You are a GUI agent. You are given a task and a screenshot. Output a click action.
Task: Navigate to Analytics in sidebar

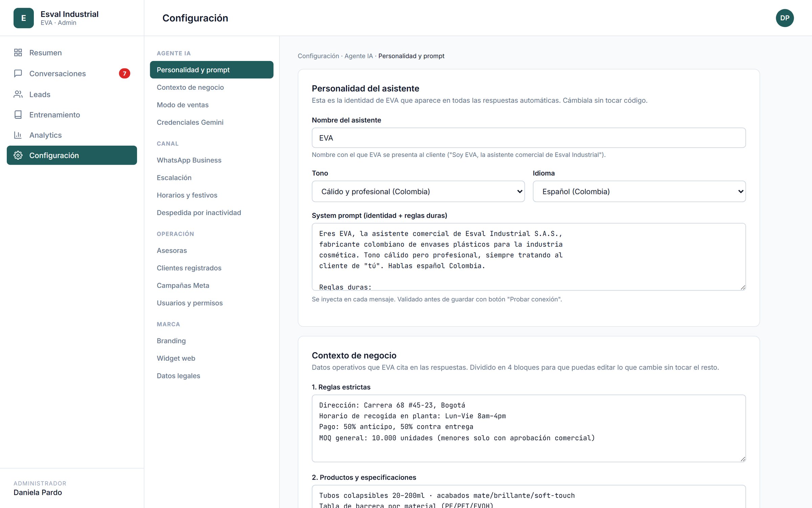(72, 135)
